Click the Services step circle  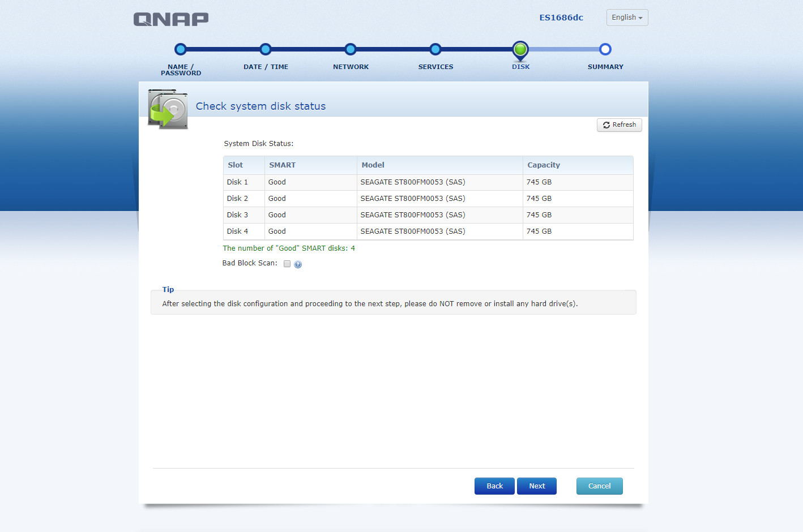[435, 49]
